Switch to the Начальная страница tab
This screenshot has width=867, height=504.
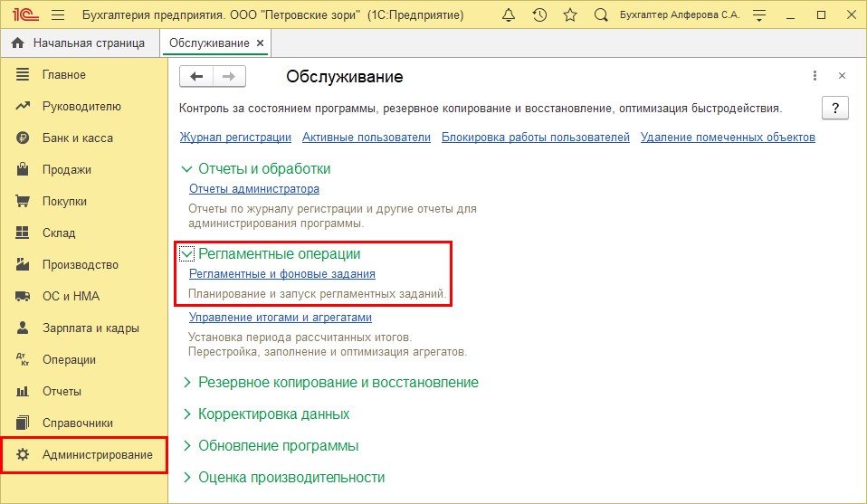tap(80, 43)
